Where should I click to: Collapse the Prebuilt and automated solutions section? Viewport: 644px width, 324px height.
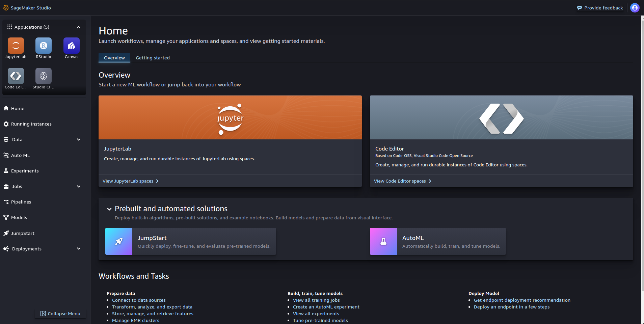click(109, 209)
